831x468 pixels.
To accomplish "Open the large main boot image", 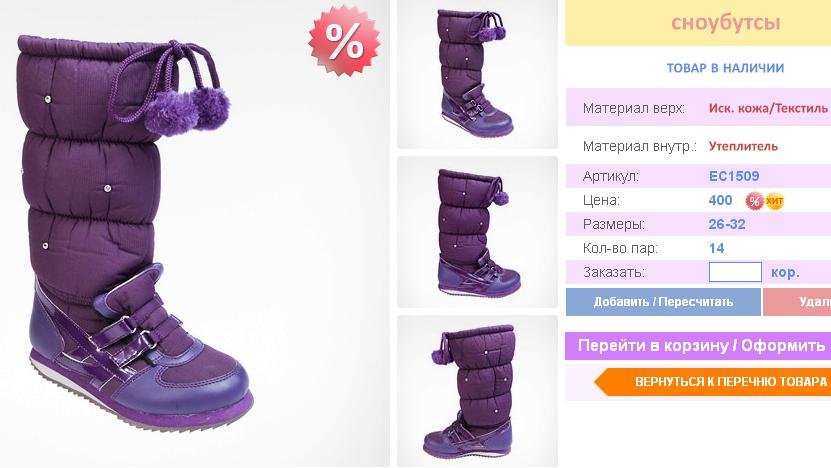I will click(x=194, y=233).
